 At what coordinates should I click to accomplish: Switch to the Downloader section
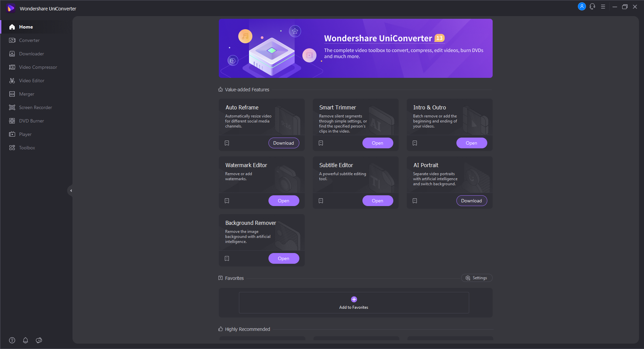coord(36,54)
